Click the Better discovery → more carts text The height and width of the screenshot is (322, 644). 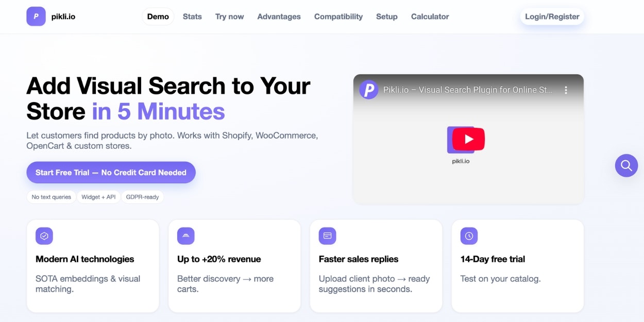[225, 284]
